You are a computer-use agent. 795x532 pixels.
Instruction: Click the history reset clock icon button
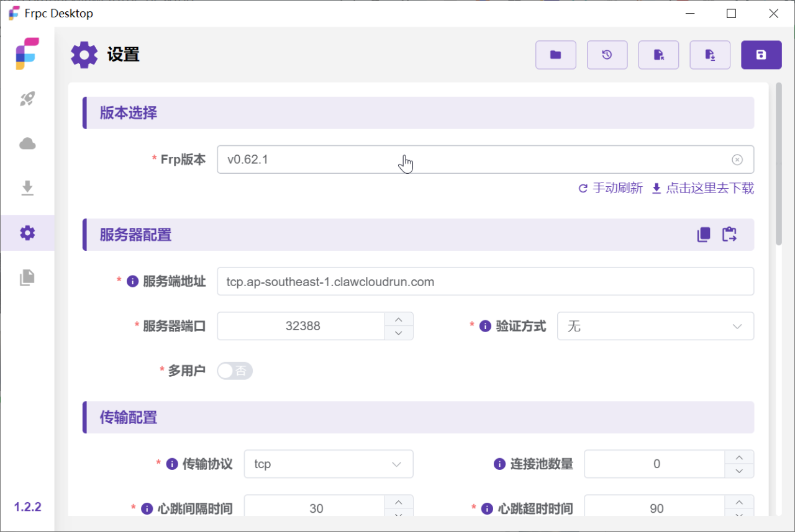[x=607, y=55]
